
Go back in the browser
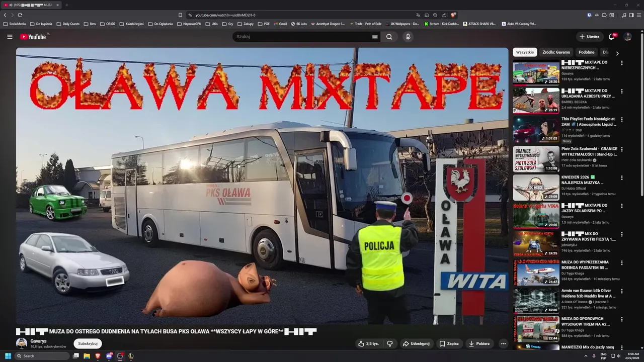click(5, 15)
